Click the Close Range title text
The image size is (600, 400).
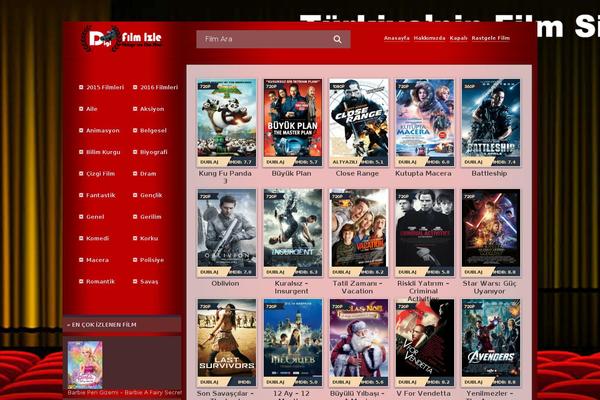click(x=357, y=173)
